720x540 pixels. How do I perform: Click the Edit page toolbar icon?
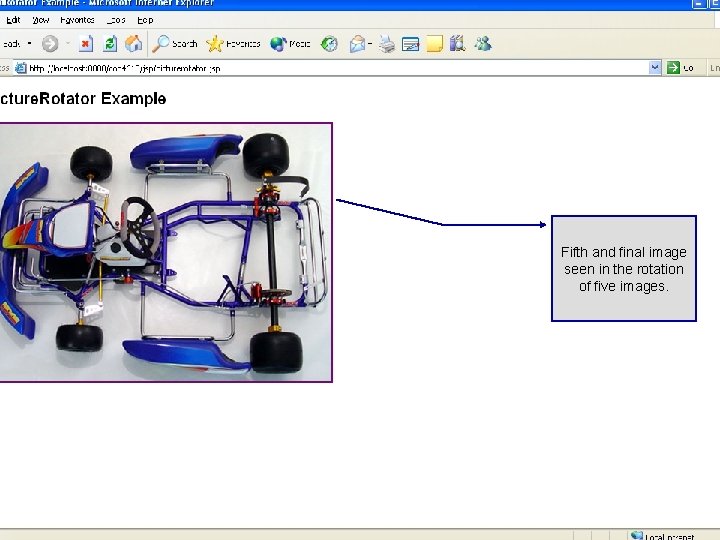pyautogui.click(x=411, y=44)
